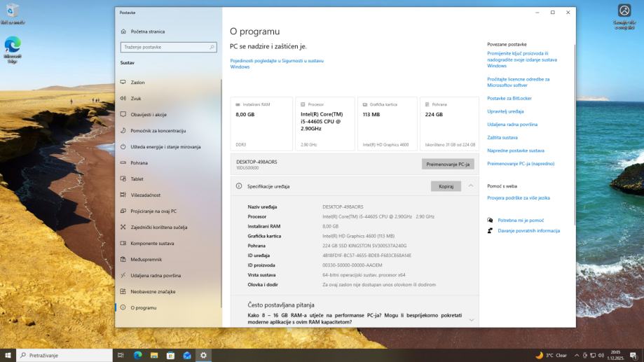This screenshot has width=644, height=362.
Task: Select the Međuspremnik clipboard icon
Action: pos(123,259)
